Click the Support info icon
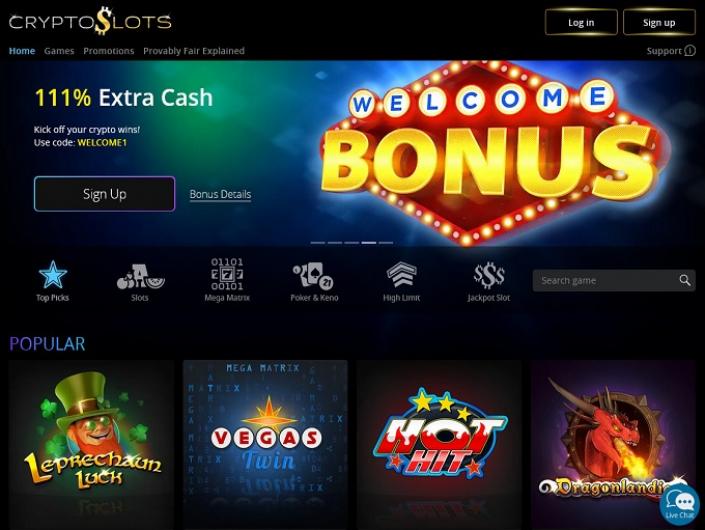 coord(690,51)
